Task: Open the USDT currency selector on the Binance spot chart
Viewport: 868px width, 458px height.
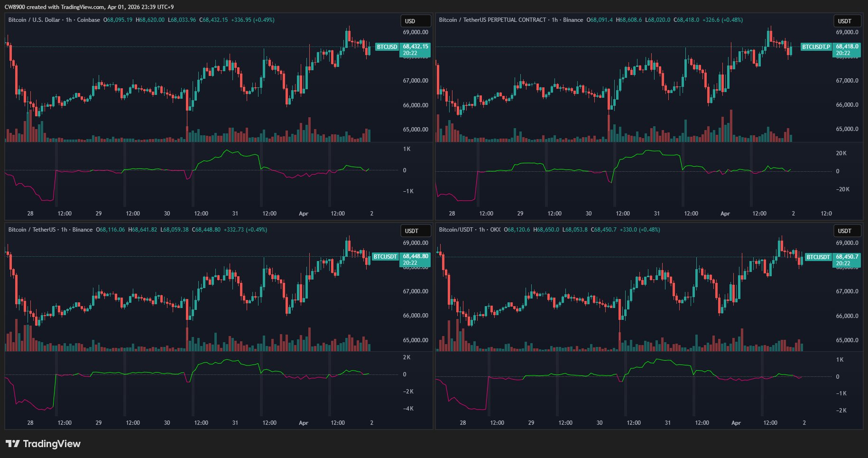Action: click(x=416, y=231)
